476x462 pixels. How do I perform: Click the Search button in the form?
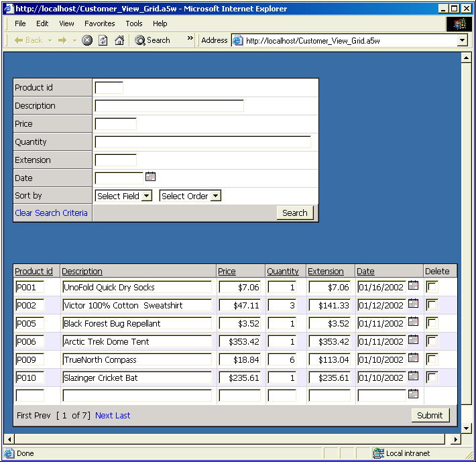[x=295, y=213]
